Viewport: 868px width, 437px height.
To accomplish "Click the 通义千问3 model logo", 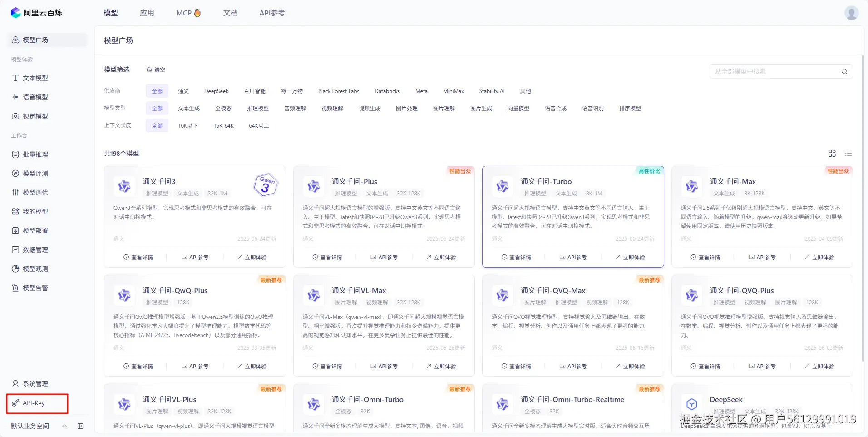I will click(x=124, y=186).
